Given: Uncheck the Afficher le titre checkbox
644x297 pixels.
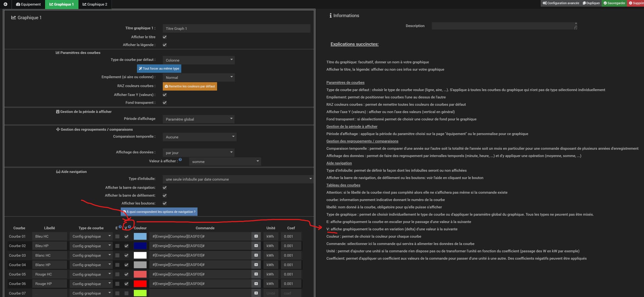Looking at the screenshot, I should [165, 37].
